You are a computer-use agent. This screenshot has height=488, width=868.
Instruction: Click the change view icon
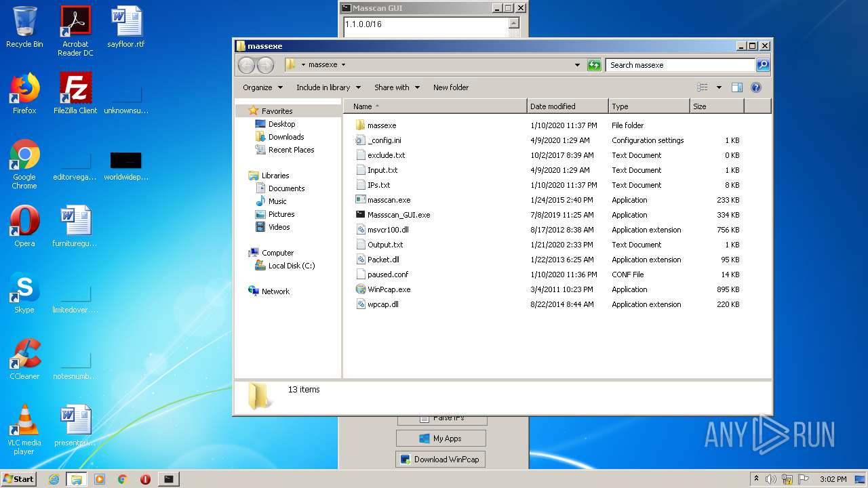[x=703, y=87]
